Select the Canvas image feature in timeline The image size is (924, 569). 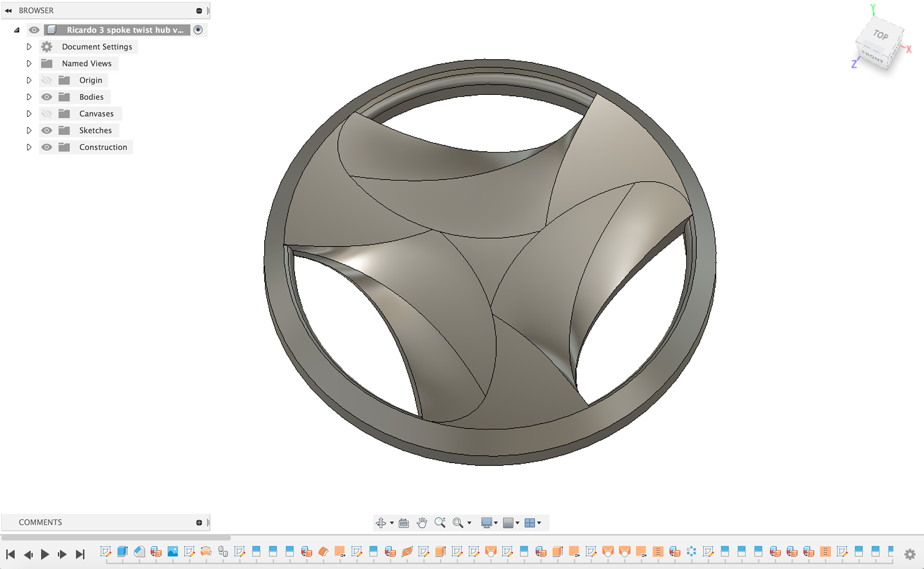(x=172, y=552)
